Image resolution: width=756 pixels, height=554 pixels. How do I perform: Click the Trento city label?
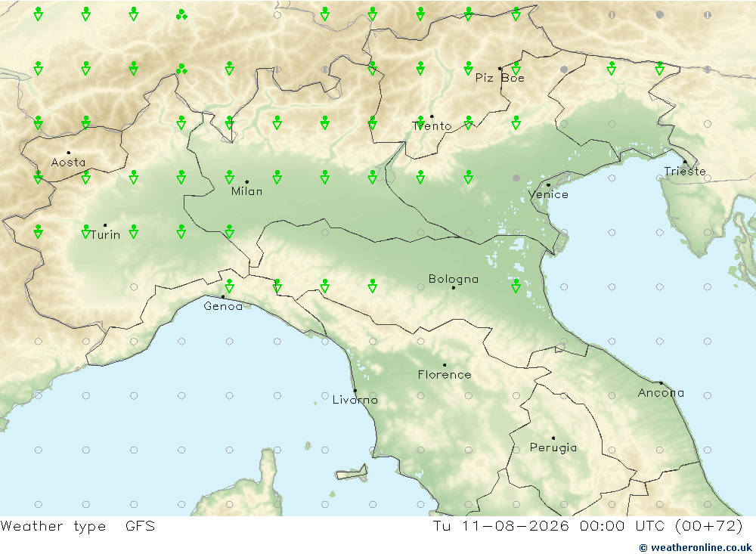click(432, 126)
